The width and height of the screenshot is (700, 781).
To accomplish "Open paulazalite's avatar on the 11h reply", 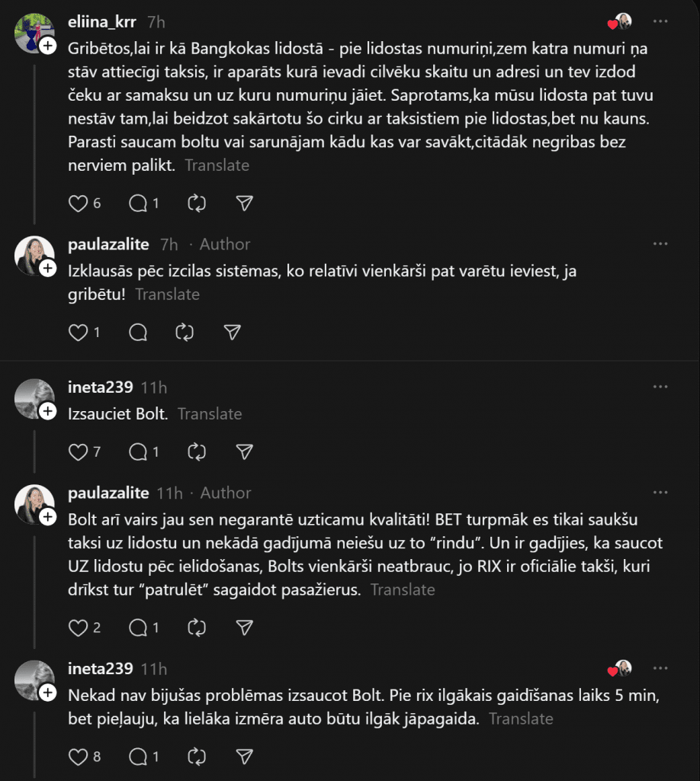I will coord(34,504).
